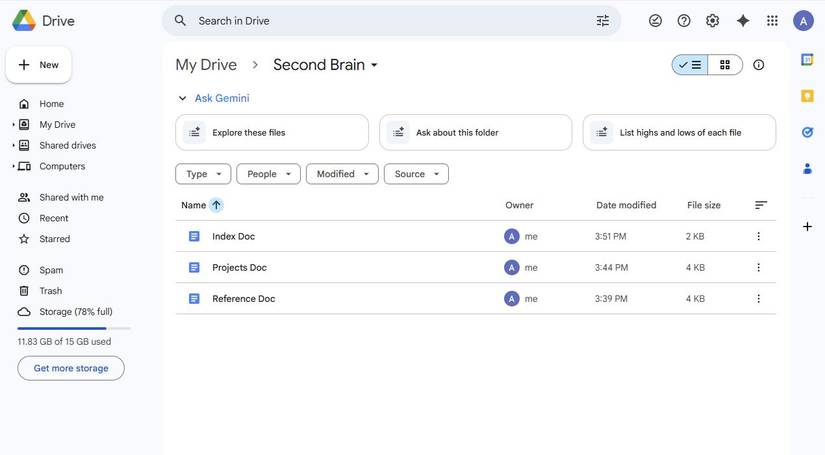Collapse the Ask Gemini section

coord(182,98)
